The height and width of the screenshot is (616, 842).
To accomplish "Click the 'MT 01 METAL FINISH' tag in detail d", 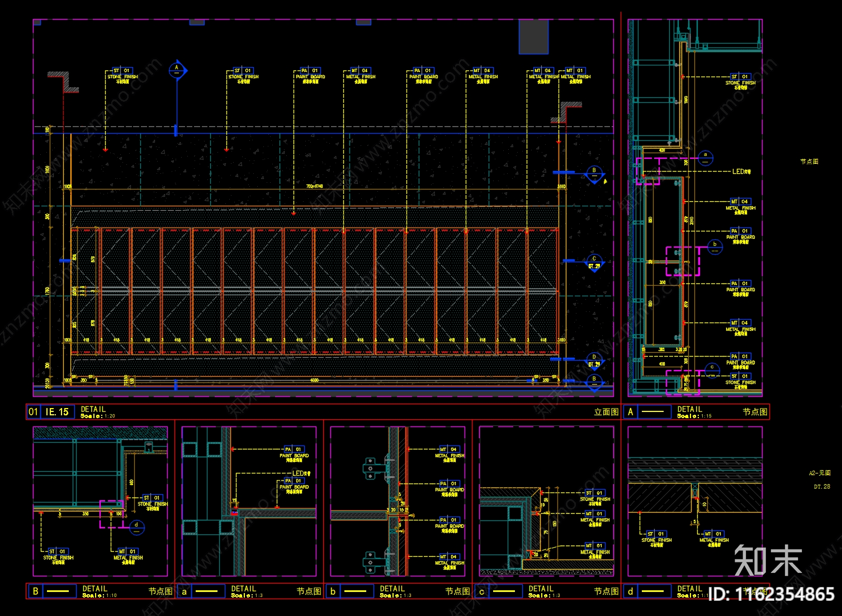I will pyautogui.click(x=714, y=539).
